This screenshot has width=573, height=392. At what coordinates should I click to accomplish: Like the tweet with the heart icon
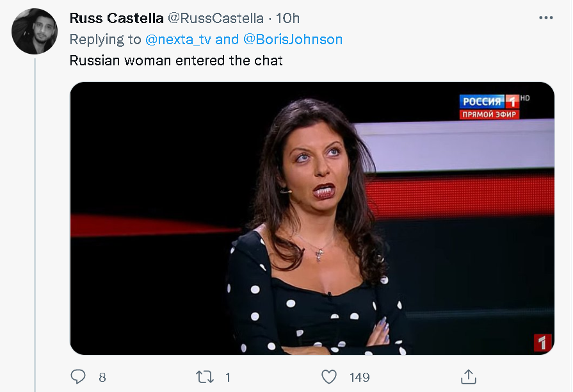tap(329, 377)
